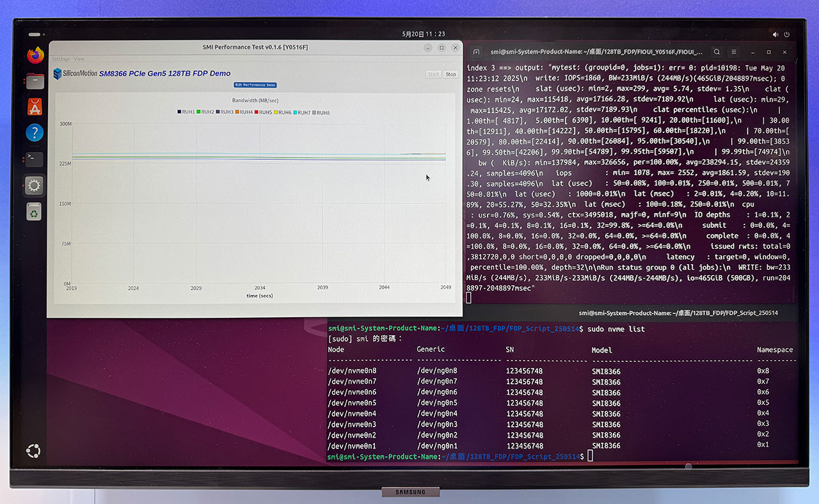Open the Trash in the dock
This screenshot has height=504, width=819.
[x=34, y=212]
